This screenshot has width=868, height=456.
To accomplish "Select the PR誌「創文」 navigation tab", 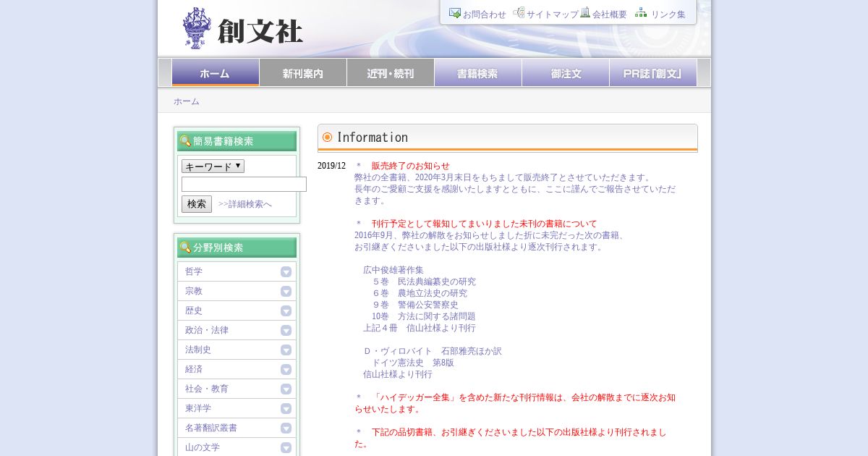I will point(653,72).
